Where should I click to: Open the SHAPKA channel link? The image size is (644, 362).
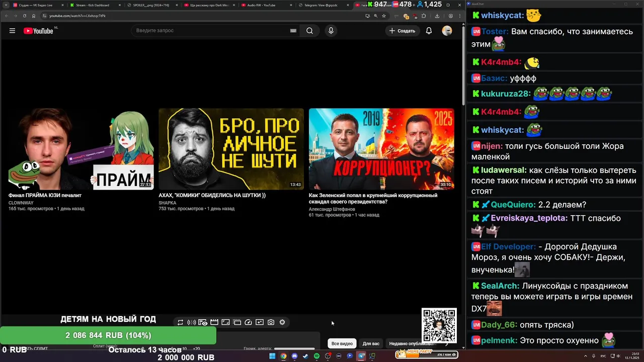point(168,203)
